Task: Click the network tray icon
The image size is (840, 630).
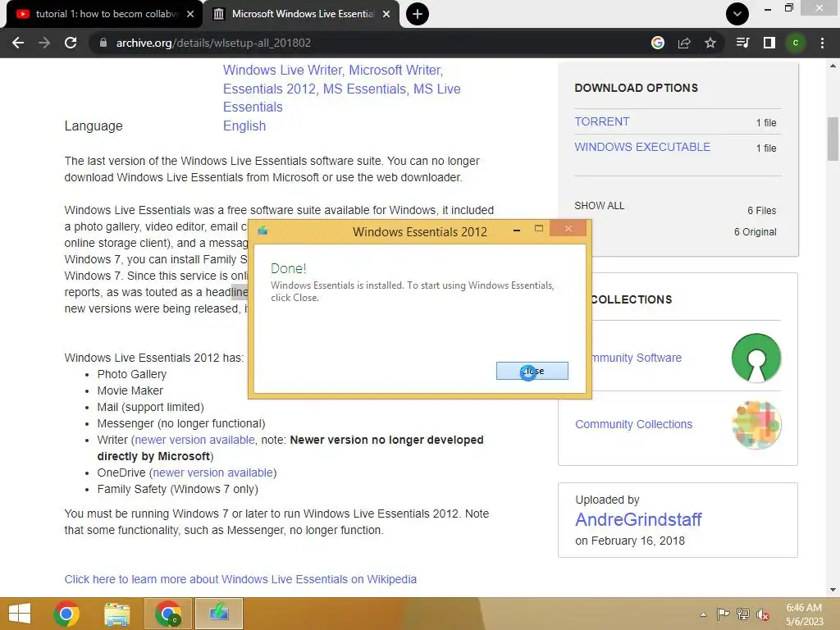Action: (x=743, y=614)
